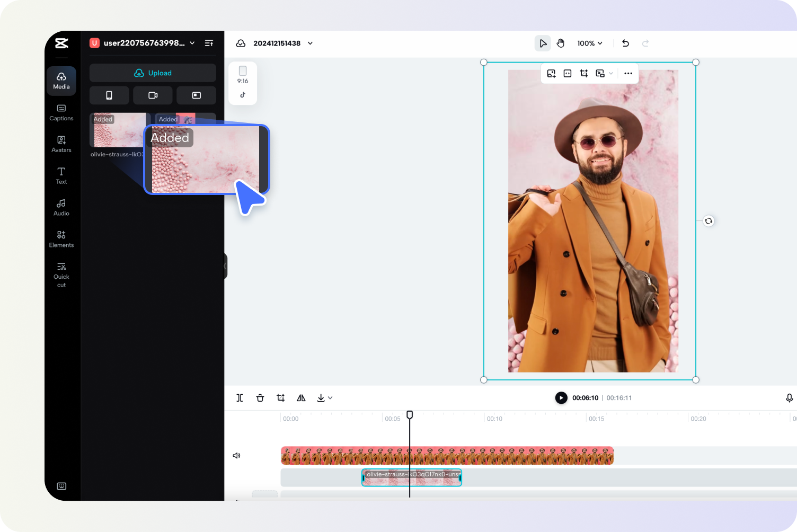Select the Text tab in the sidebar

point(61,176)
